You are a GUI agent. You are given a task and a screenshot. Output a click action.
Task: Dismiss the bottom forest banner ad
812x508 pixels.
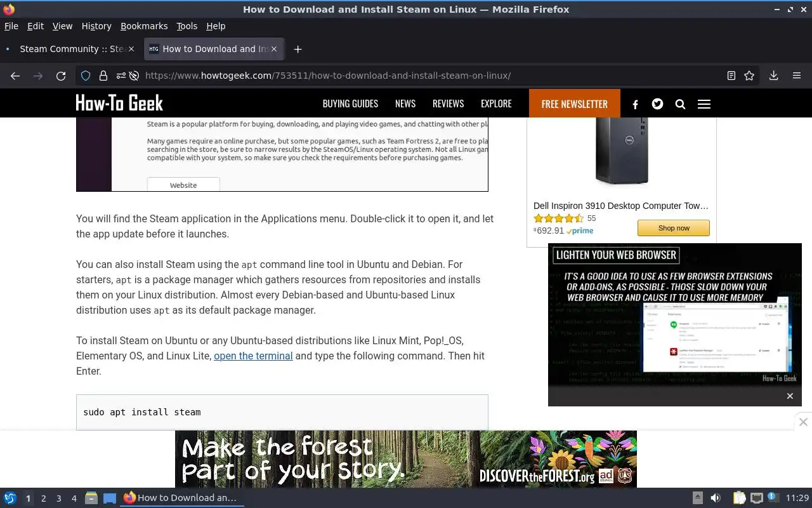pyautogui.click(x=803, y=422)
